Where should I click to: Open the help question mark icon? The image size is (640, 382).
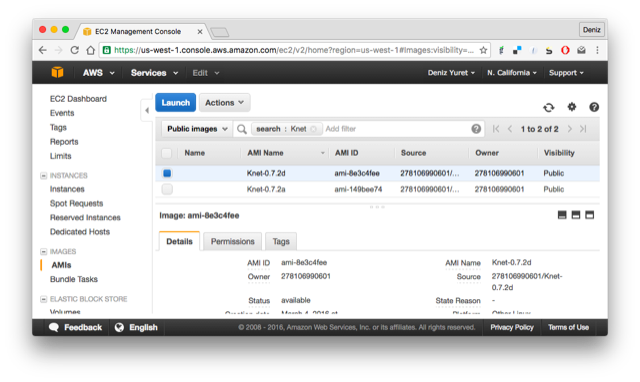click(594, 107)
